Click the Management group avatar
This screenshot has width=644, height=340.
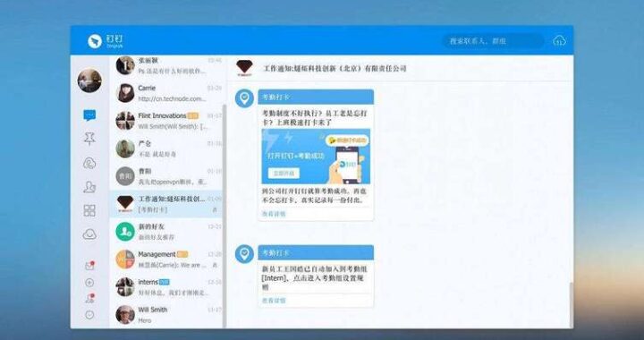point(125,259)
